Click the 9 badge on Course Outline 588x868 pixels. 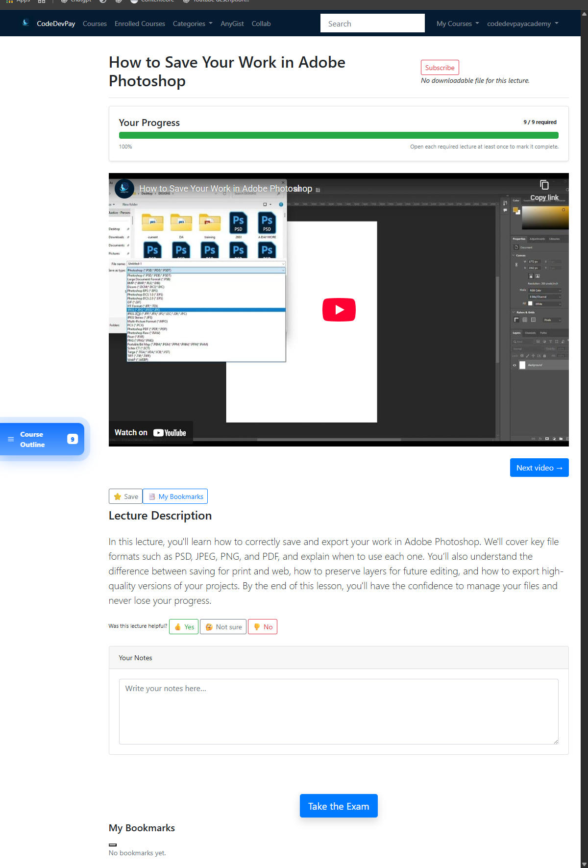pos(73,439)
